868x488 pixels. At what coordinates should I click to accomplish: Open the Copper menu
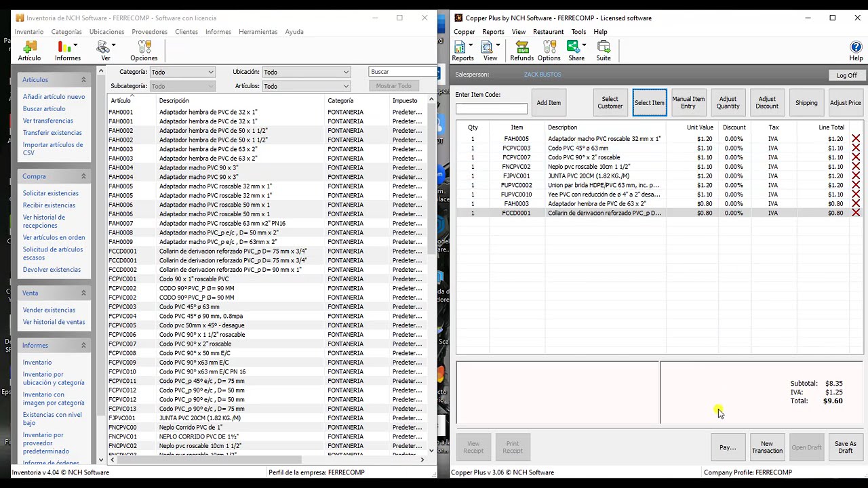coord(465,32)
